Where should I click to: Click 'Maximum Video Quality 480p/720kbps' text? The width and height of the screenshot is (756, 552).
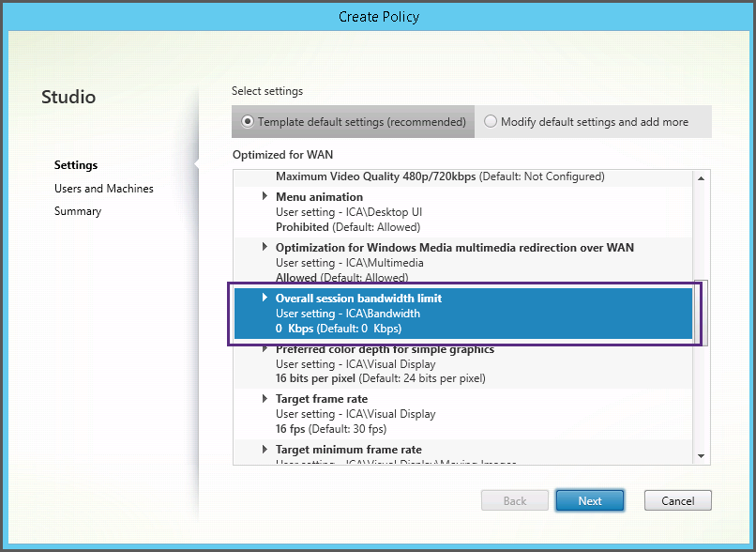375,176
